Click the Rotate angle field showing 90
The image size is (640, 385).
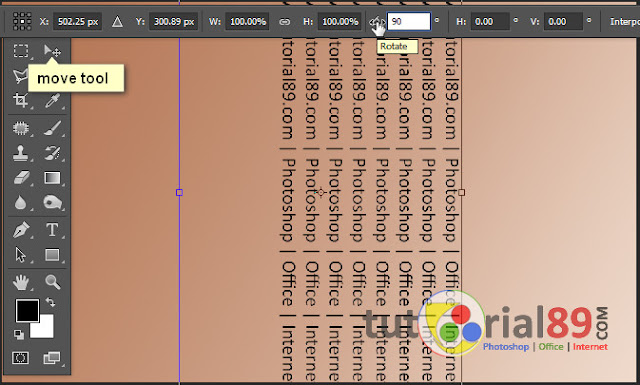click(x=409, y=21)
